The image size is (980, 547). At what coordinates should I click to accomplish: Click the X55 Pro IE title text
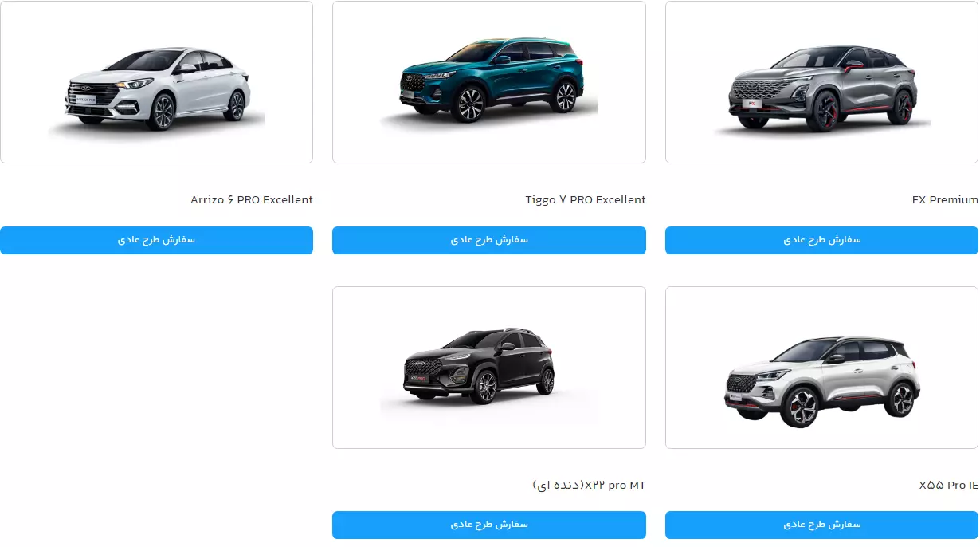point(948,485)
